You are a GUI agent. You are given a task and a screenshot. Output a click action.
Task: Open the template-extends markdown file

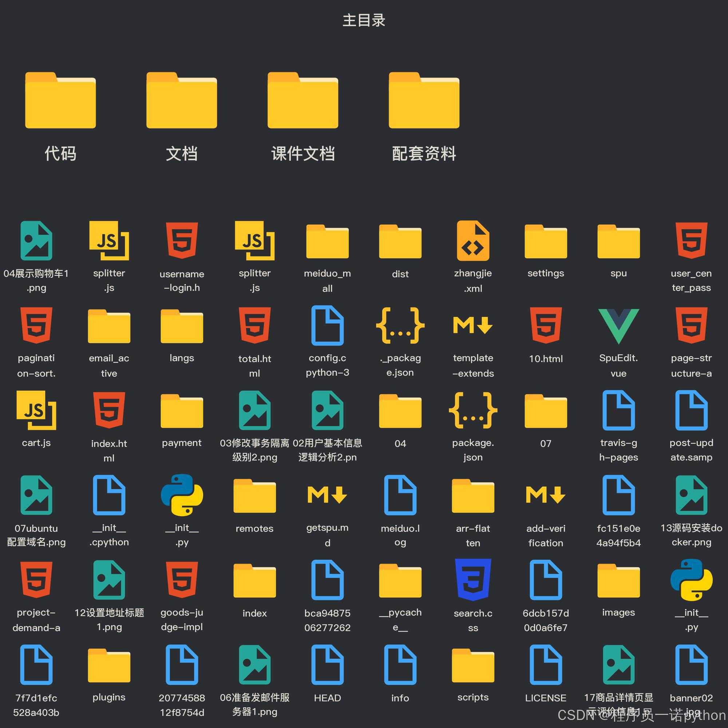(473, 326)
